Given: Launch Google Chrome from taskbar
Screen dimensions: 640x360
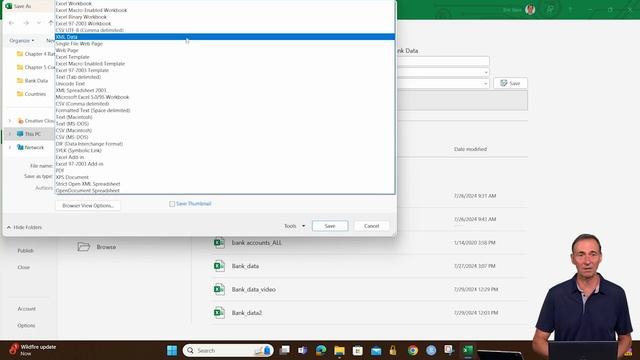Looking at the screenshot, I should (x=413, y=350).
